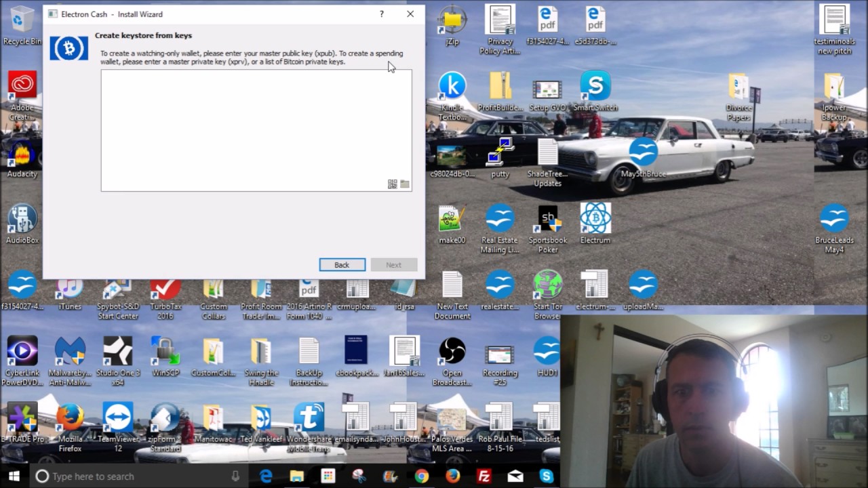This screenshot has width=868, height=488.
Task: Select the Swing the Hnadle folder
Action: [261, 361]
